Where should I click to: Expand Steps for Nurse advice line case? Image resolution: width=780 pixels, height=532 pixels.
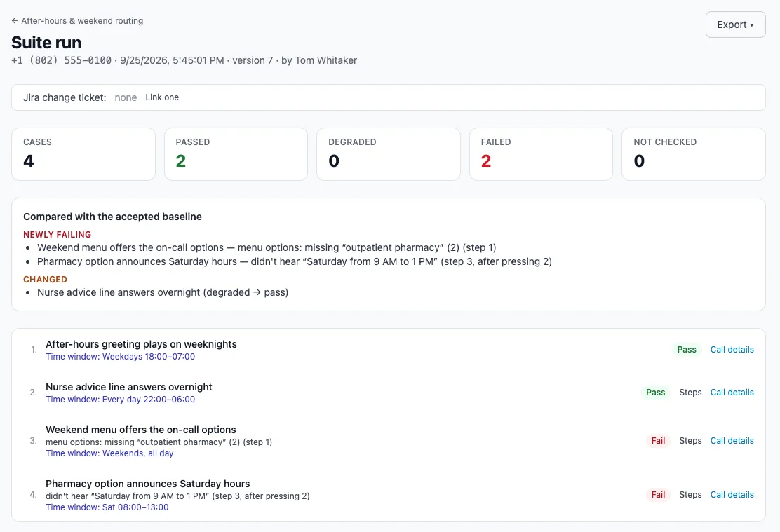tap(690, 393)
